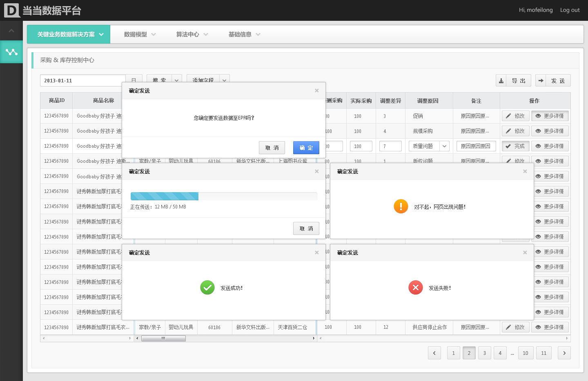Click the 供应商停止合作 cell
Viewport: 588px width, 381px height.
click(x=430, y=327)
